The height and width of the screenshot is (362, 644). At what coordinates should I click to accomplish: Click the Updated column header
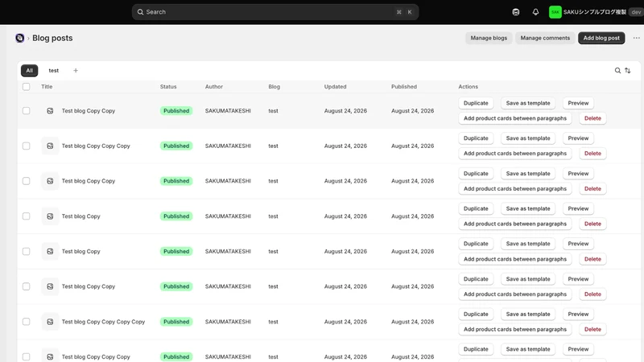point(335,87)
